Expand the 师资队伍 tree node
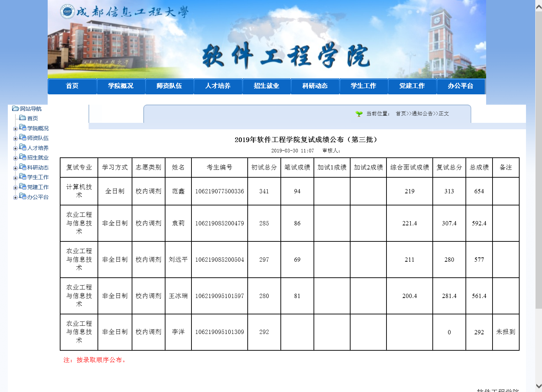This screenshot has width=542, height=392. (x=15, y=138)
